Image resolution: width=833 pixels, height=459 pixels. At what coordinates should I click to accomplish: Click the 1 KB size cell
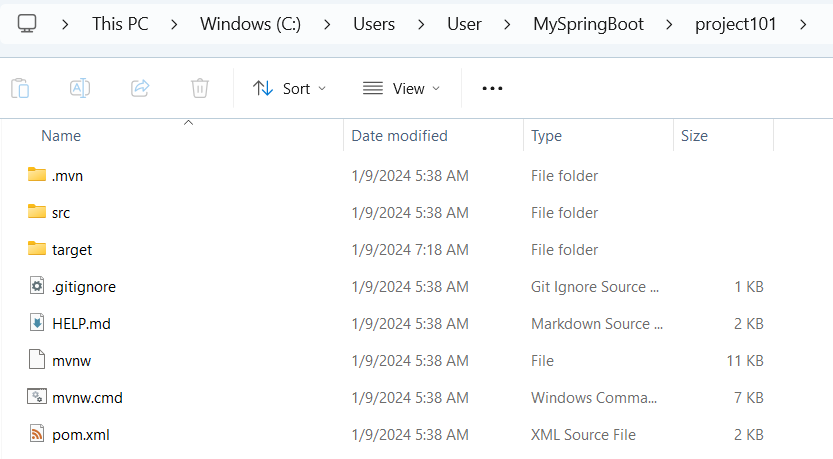[x=749, y=287]
